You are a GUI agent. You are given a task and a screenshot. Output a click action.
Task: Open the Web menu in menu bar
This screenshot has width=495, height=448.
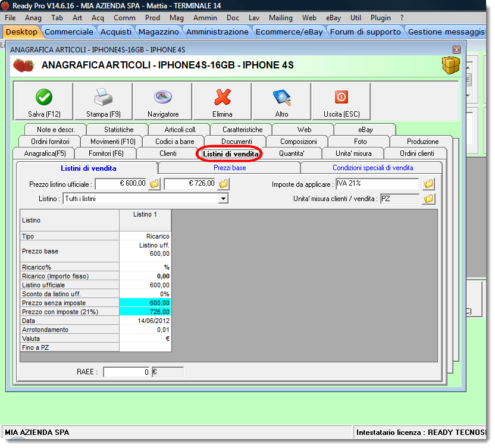(x=309, y=18)
